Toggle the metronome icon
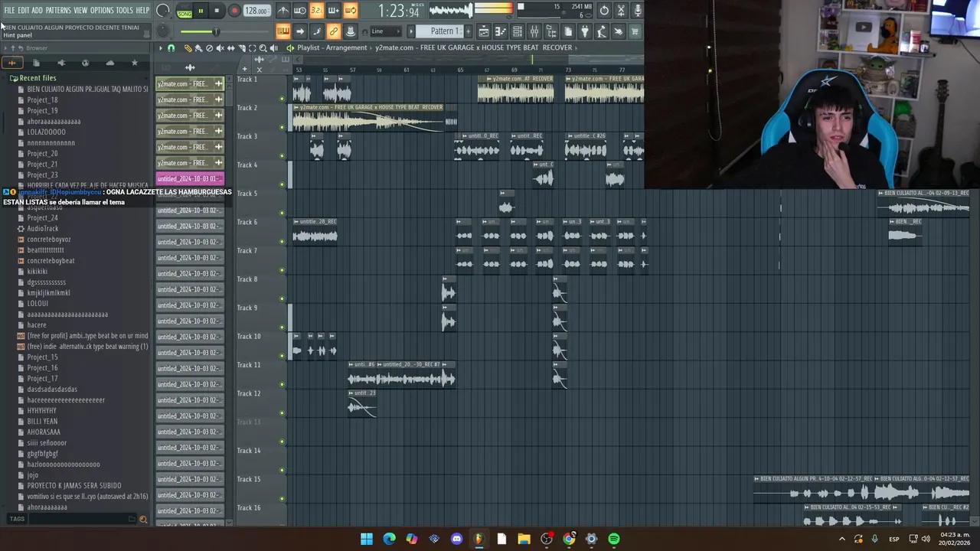This screenshot has width=980, height=551. coord(283,11)
